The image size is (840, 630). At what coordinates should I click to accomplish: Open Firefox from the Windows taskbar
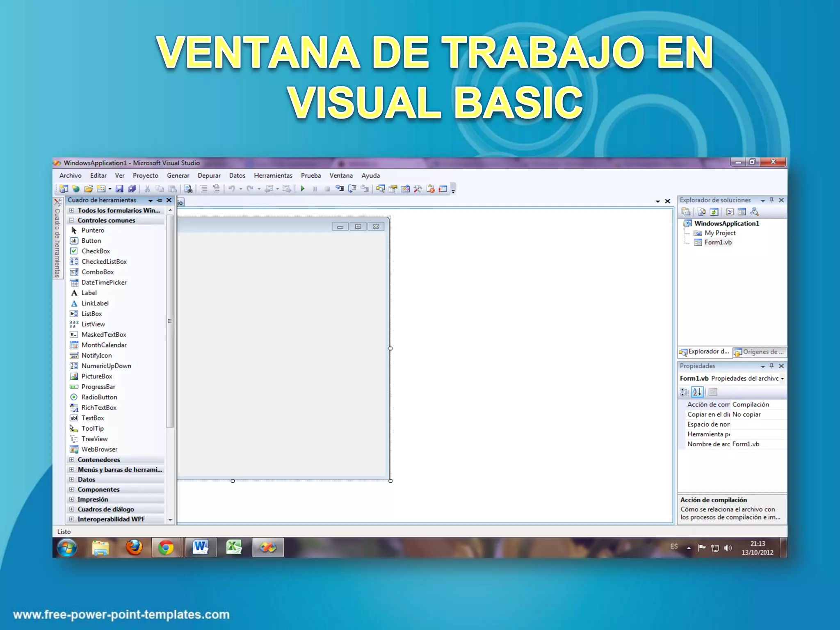point(134,548)
